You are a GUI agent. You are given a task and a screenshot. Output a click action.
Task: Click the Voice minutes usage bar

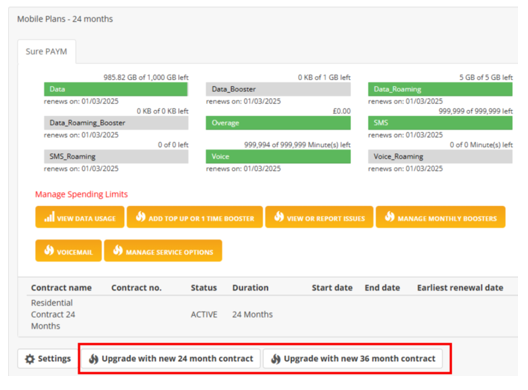(x=278, y=157)
